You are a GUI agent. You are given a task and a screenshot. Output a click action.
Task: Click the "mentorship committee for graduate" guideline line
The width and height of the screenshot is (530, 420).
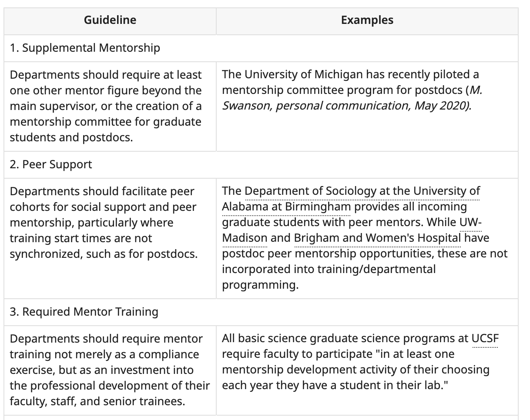coord(105,122)
